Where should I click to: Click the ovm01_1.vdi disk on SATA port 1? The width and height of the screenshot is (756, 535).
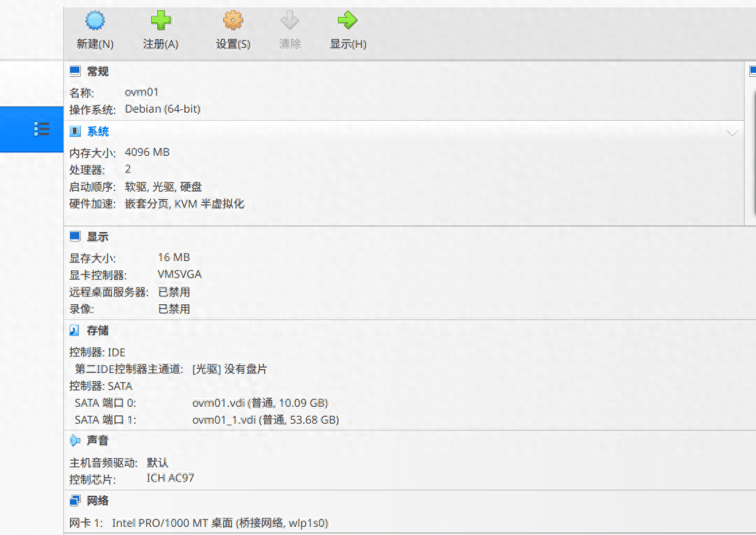pos(265,420)
